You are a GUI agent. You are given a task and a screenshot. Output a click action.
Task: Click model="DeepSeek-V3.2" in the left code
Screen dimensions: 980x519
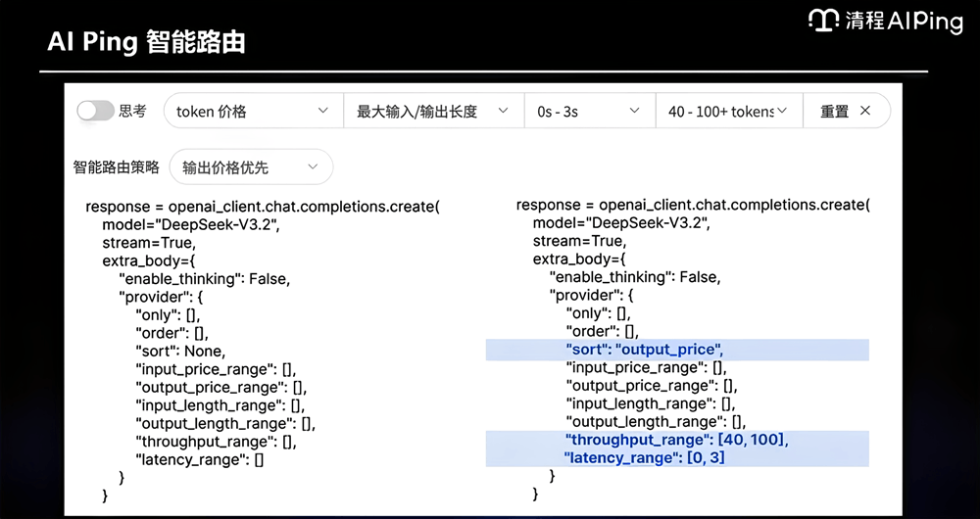[x=191, y=225]
